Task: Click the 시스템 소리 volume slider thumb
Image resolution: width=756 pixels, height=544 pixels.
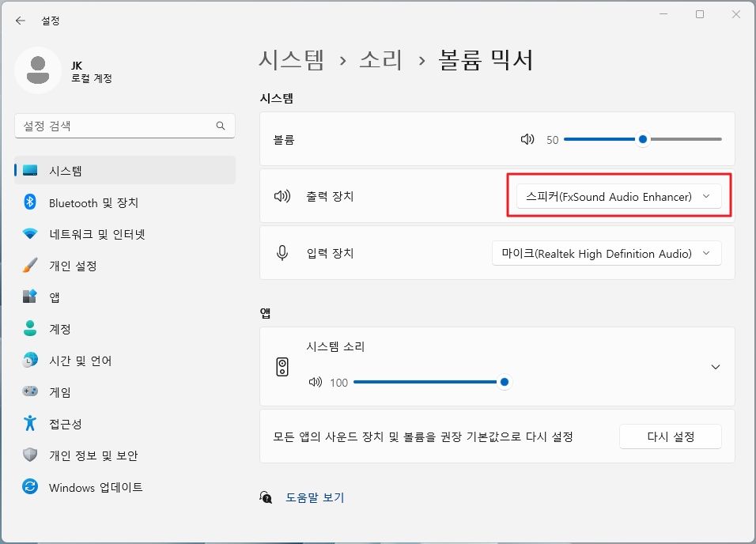Action: [x=505, y=382]
